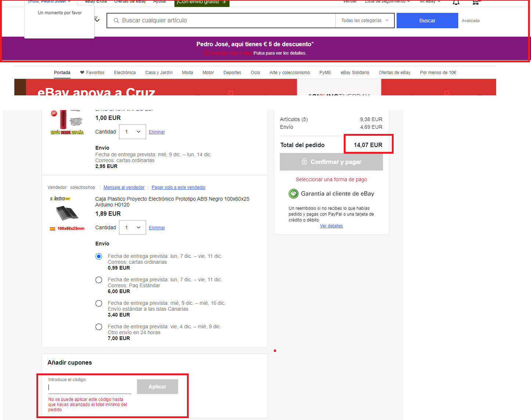
Task: Click the heart icon beside Favoritos
Action: pos(82,73)
